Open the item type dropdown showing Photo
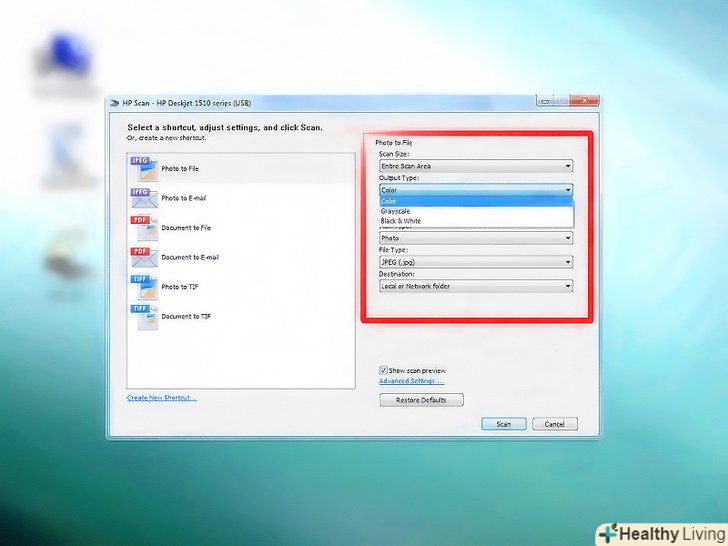The height and width of the screenshot is (546, 728). (476, 238)
